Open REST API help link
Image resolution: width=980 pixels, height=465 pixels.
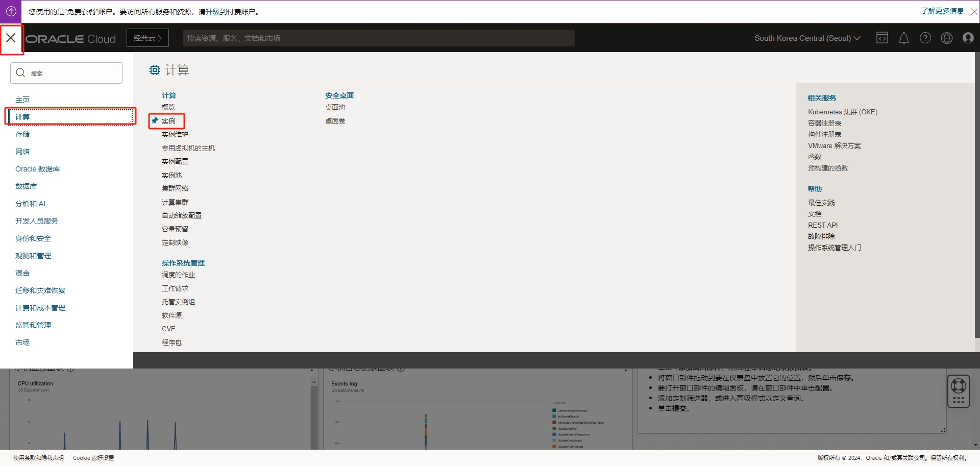coord(823,225)
